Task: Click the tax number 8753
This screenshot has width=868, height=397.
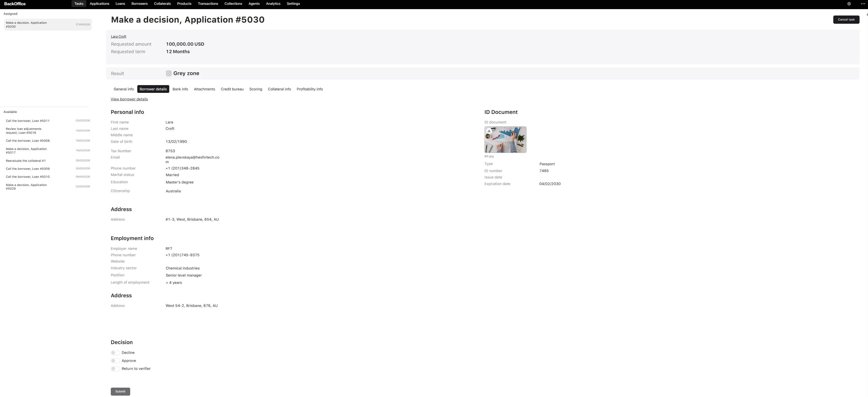Action: tap(170, 151)
